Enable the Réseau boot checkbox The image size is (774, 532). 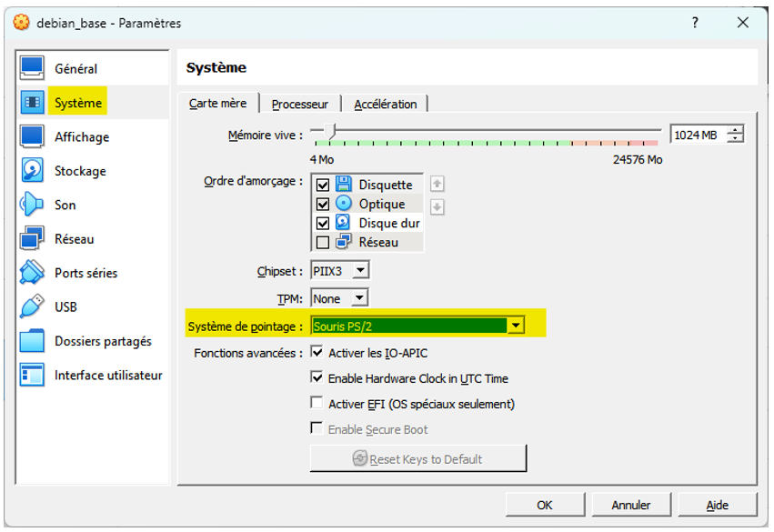(323, 243)
